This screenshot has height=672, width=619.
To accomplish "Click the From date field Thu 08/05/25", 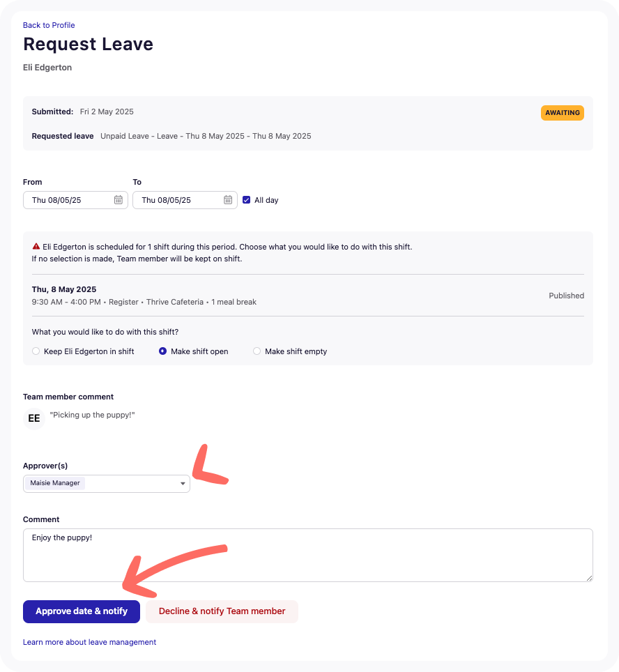I will 75,200.
